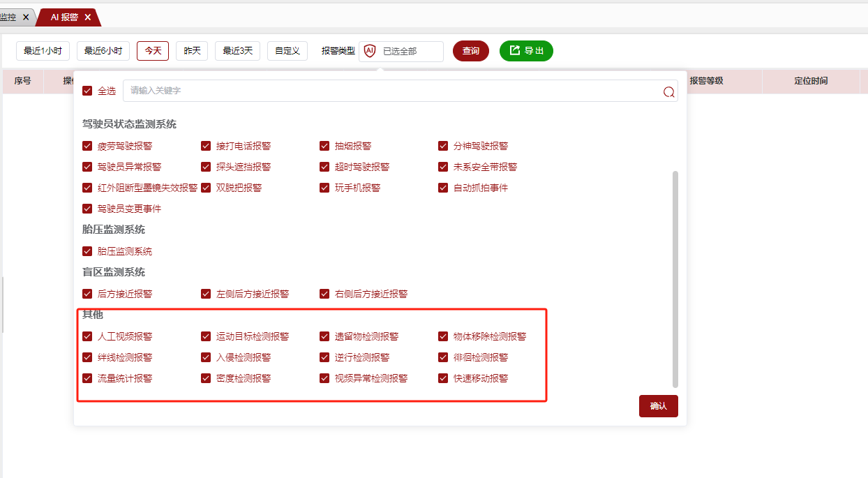Click the green 导出 export button
This screenshot has width=868, height=478.
click(526, 51)
